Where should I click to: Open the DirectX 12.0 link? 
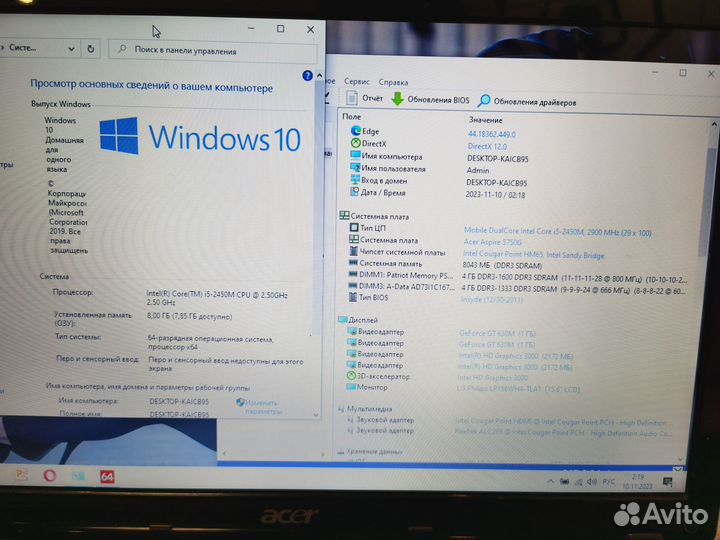coord(487,146)
